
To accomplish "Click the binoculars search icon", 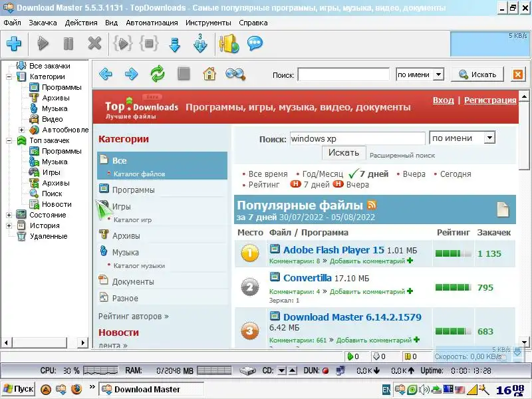I will point(235,74).
